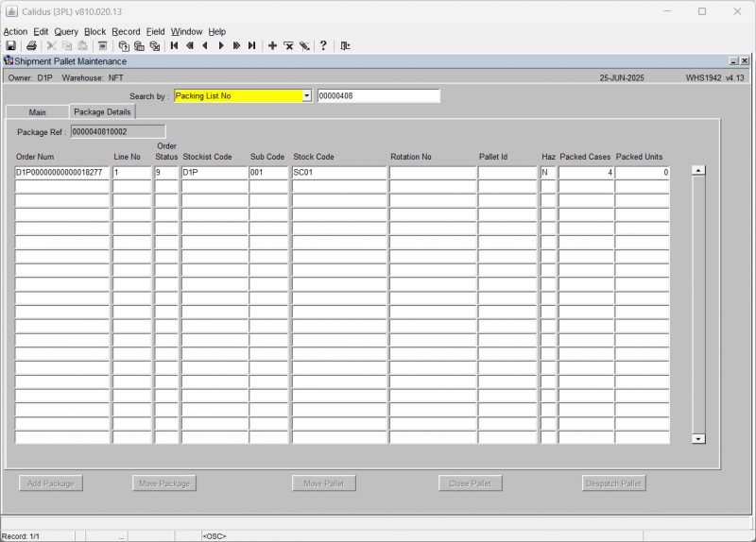Click the Packed Cases cell showing 4
This screenshot has height=542, width=756.
pos(586,173)
